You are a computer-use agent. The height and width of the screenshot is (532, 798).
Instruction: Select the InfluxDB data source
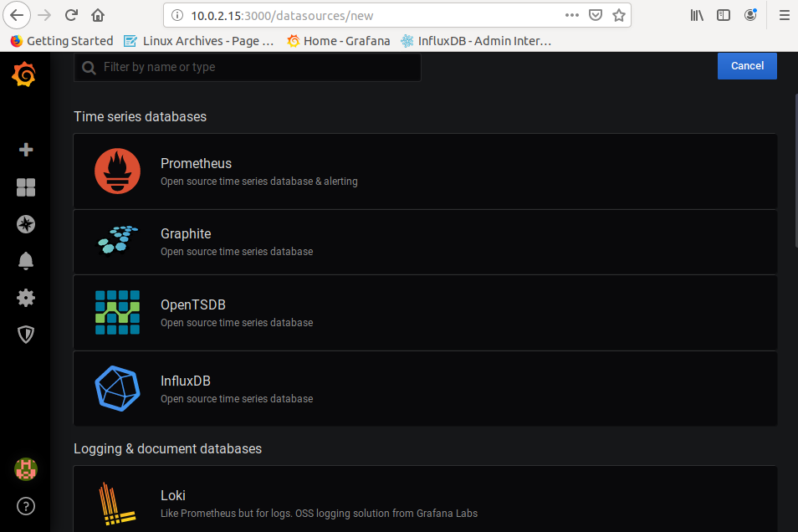[425, 388]
